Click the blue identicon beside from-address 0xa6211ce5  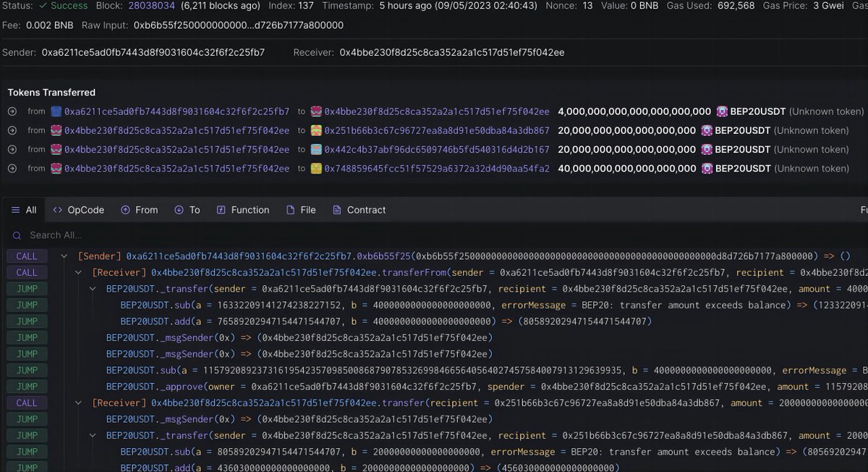tap(56, 111)
